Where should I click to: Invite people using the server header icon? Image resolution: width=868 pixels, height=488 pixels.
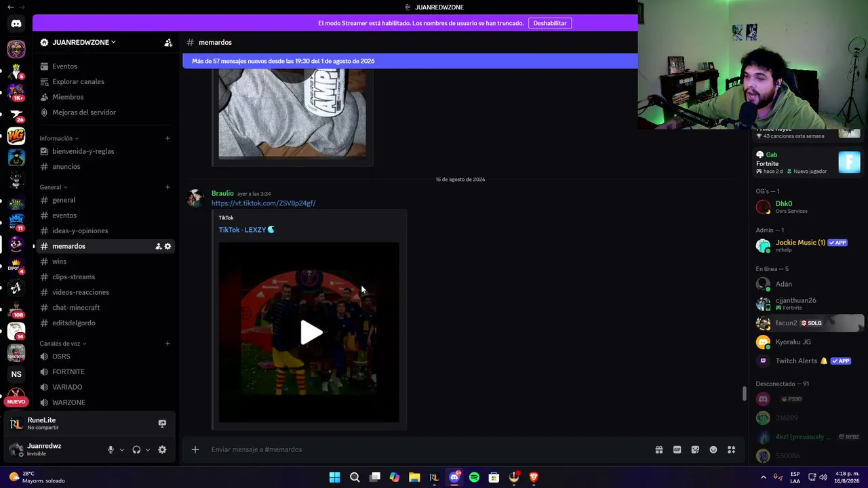coord(168,43)
